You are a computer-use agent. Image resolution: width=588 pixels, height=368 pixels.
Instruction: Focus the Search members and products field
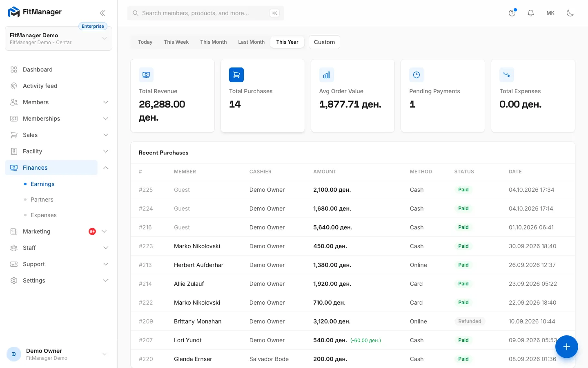(x=206, y=13)
